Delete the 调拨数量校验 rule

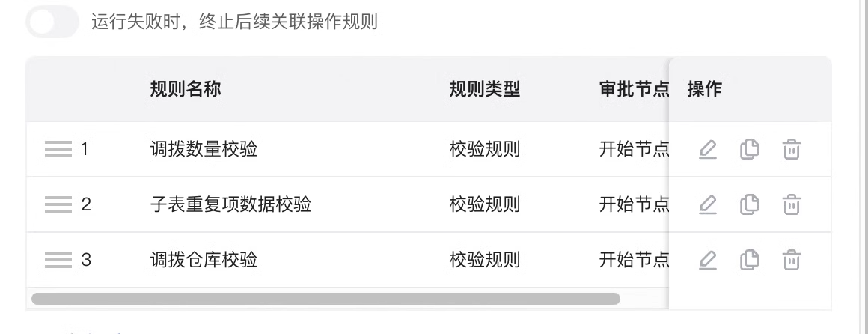coord(792,150)
